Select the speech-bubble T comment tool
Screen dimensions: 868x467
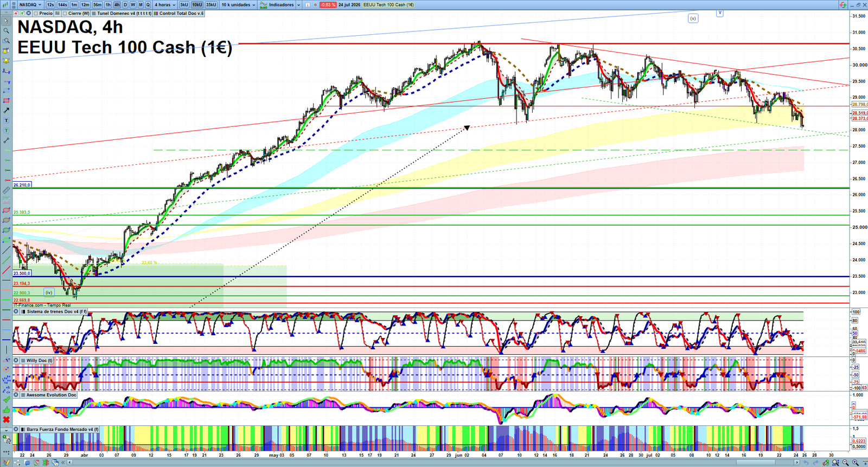[7, 130]
